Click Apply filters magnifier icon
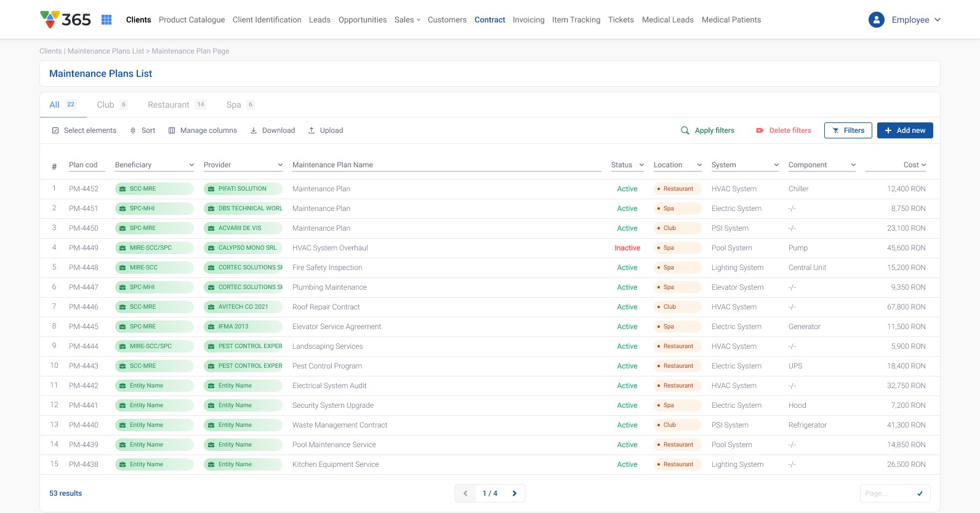Viewport: 980px width, 513px height. pos(685,130)
